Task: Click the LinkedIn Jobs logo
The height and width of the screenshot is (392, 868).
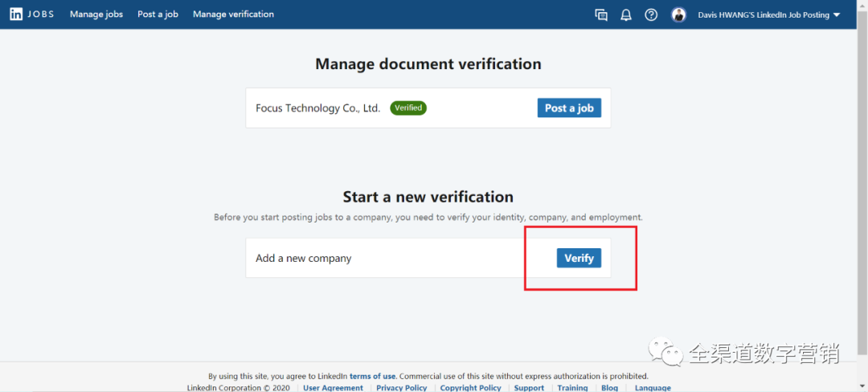Action: coord(32,14)
